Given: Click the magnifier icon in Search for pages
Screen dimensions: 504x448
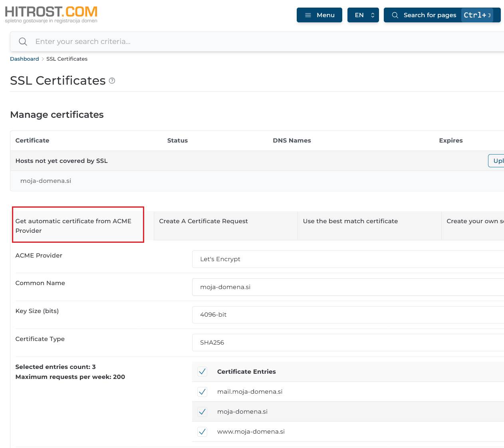Looking at the screenshot, I should click(395, 15).
